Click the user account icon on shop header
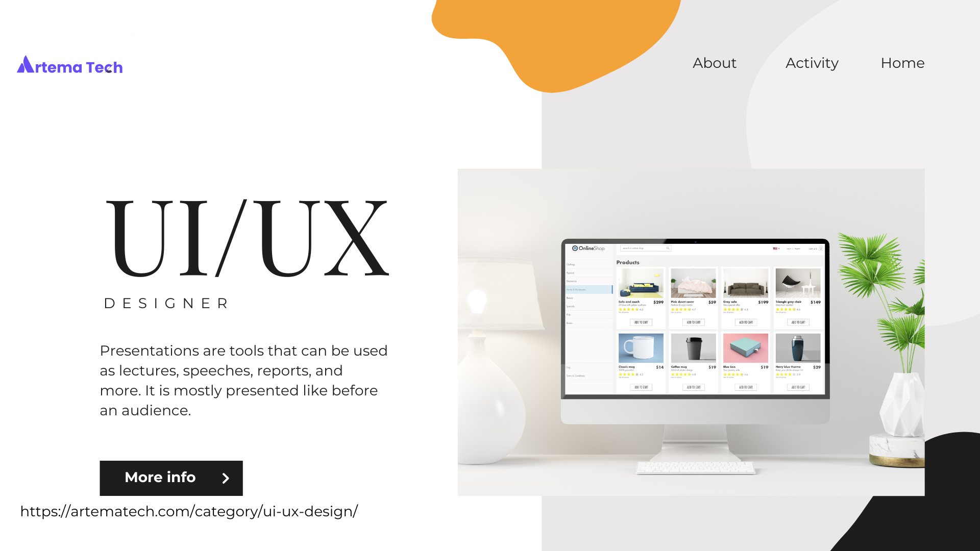The image size is (980, 551). [821, 249]
